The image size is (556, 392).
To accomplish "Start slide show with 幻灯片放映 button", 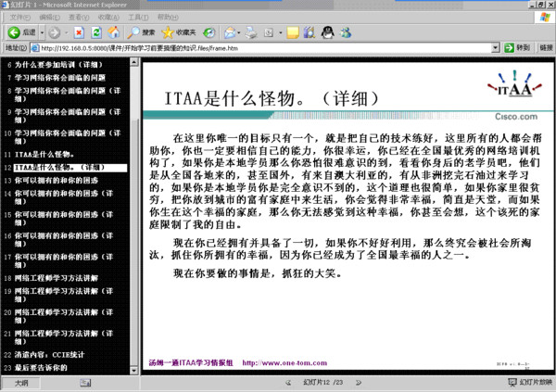I will pos(530,383).
